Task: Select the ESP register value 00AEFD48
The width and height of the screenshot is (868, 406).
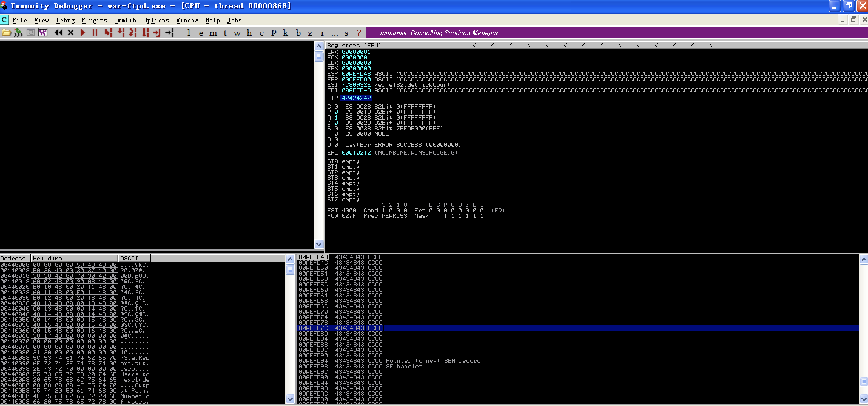Action: pos(356,74)
